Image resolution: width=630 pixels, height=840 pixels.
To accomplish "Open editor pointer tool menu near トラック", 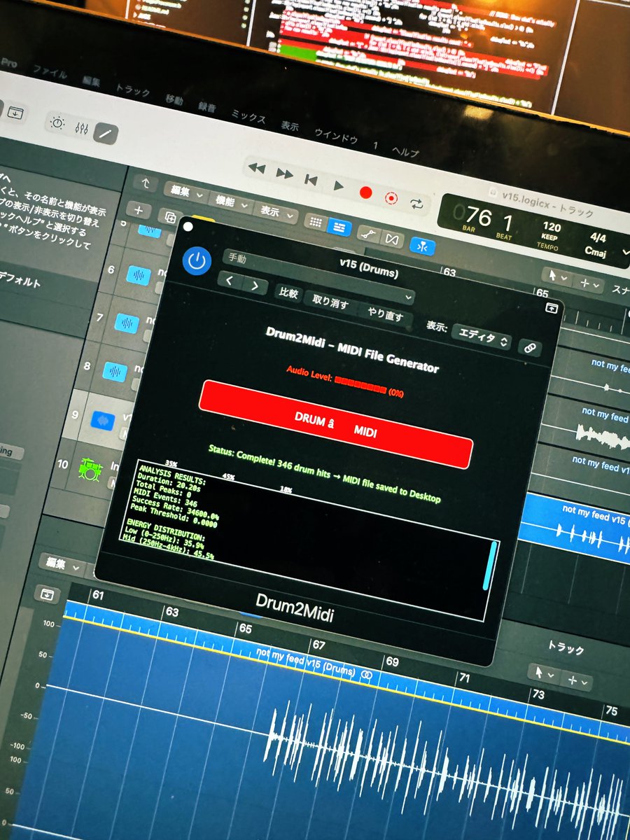I will coord(543,673).
